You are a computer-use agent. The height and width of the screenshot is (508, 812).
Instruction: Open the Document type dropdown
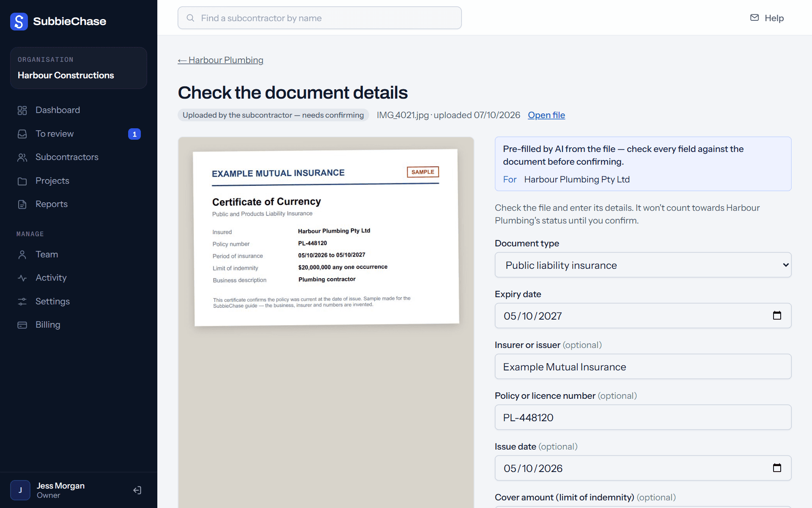click(x=643, y=265)
